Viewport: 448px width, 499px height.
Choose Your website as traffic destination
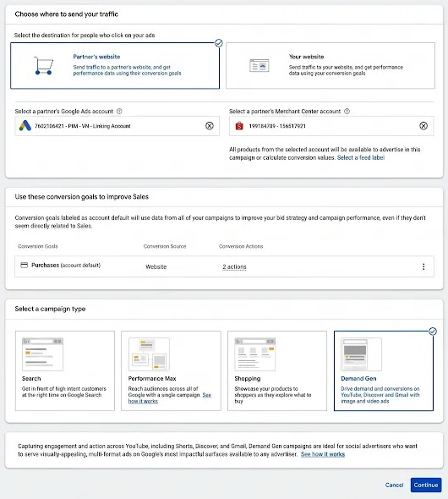pyautogui.click(x=331, y=66)
